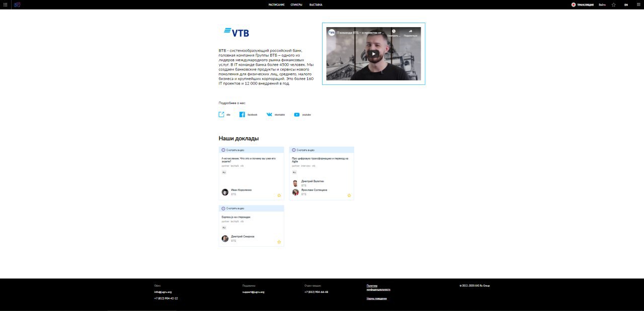Open favorites star in the header

click(614, 5)
